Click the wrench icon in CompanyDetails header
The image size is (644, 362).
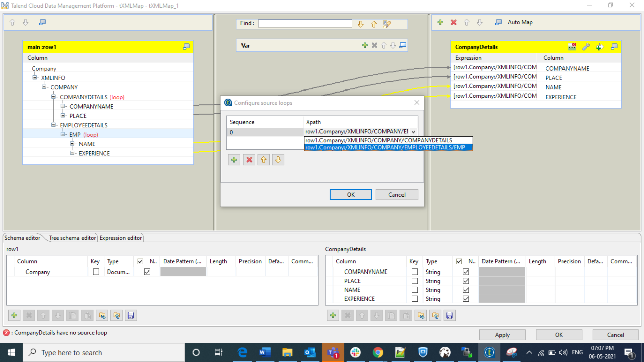(586, 47)
